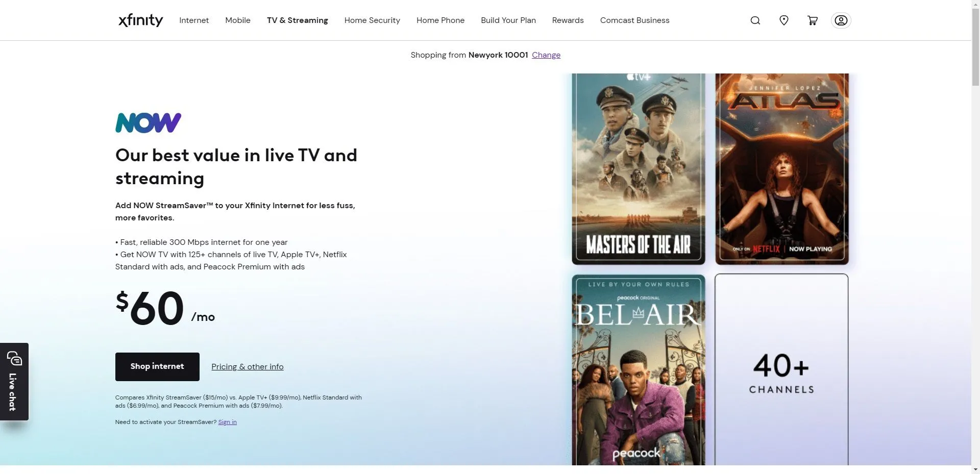Click Change location link
The image size is (980, 474).
pyautogui.click(x=546, y=55)
